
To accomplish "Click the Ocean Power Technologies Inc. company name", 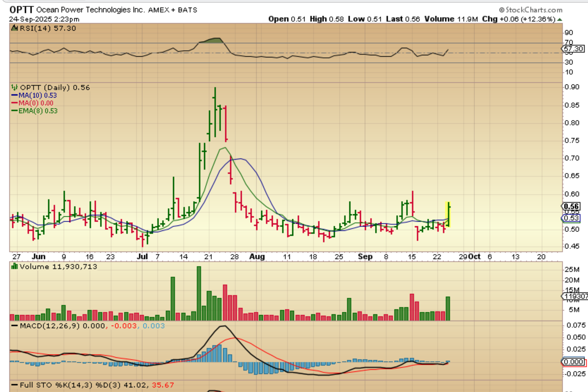I will [91, 10].
